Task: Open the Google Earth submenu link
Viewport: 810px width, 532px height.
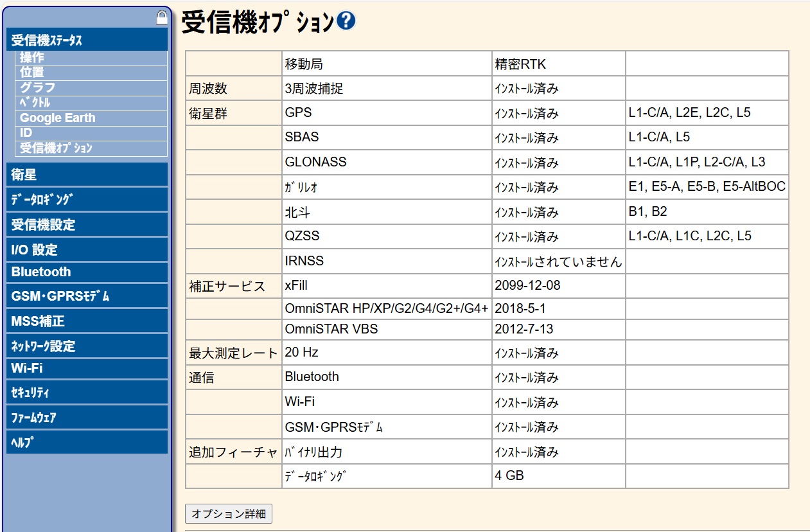Action: [57, 118]
